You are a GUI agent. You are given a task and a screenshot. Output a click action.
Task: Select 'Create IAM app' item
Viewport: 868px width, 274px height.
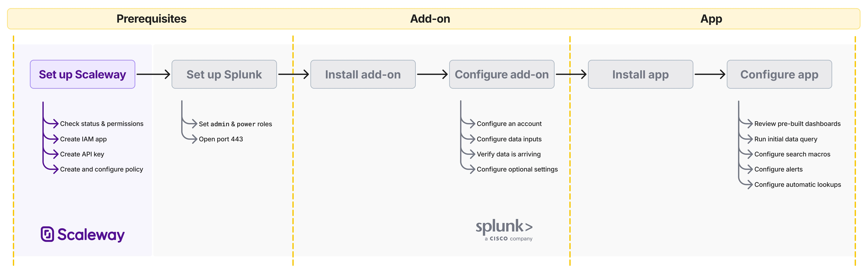coord(83,139)
